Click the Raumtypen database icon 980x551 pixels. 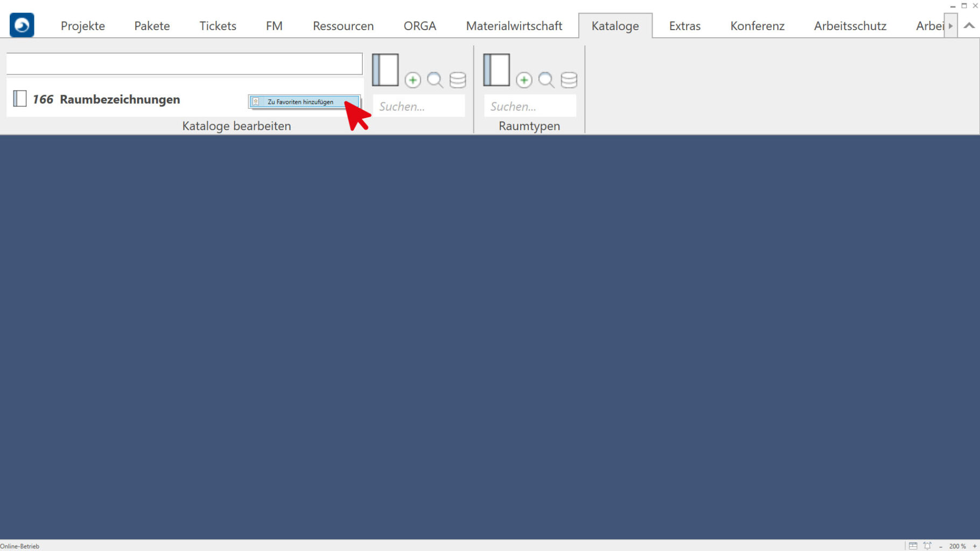coord(569,80)
